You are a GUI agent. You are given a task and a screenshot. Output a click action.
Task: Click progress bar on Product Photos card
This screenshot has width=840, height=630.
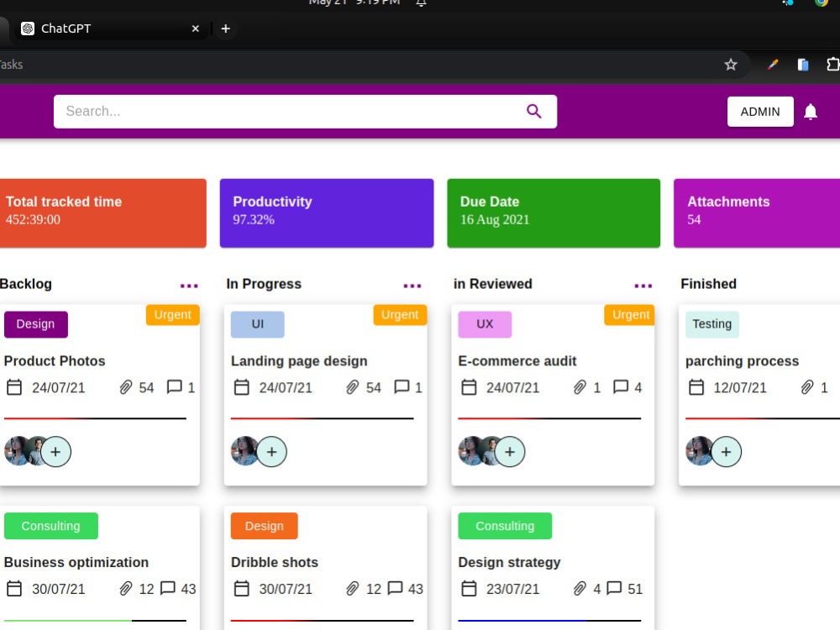tap(95, 418)
